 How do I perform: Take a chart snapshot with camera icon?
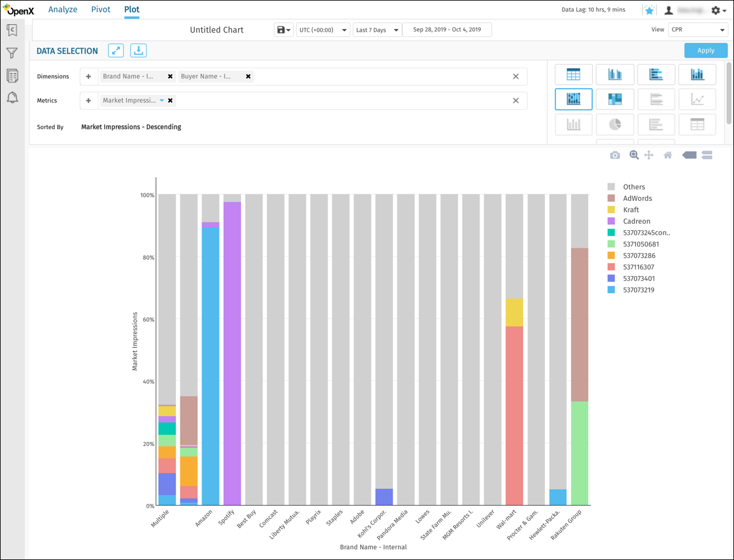tap(615, 156)
